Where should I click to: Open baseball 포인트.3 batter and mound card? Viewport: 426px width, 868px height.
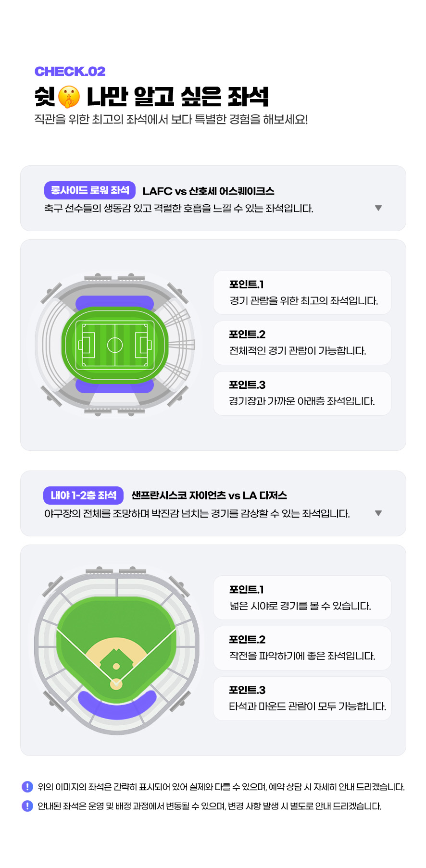pyautogui.click(x=302, y=699)
